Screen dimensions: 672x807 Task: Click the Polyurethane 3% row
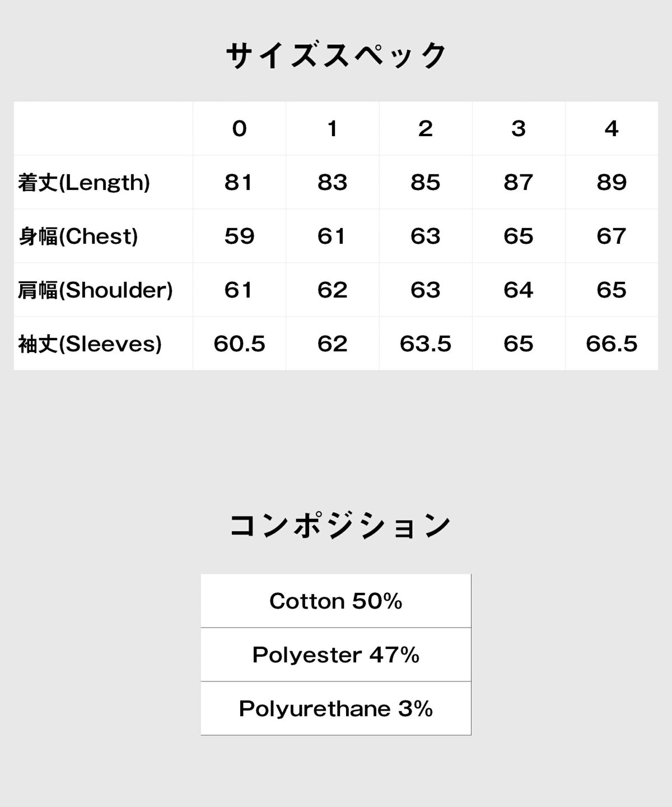click(336, 708)
